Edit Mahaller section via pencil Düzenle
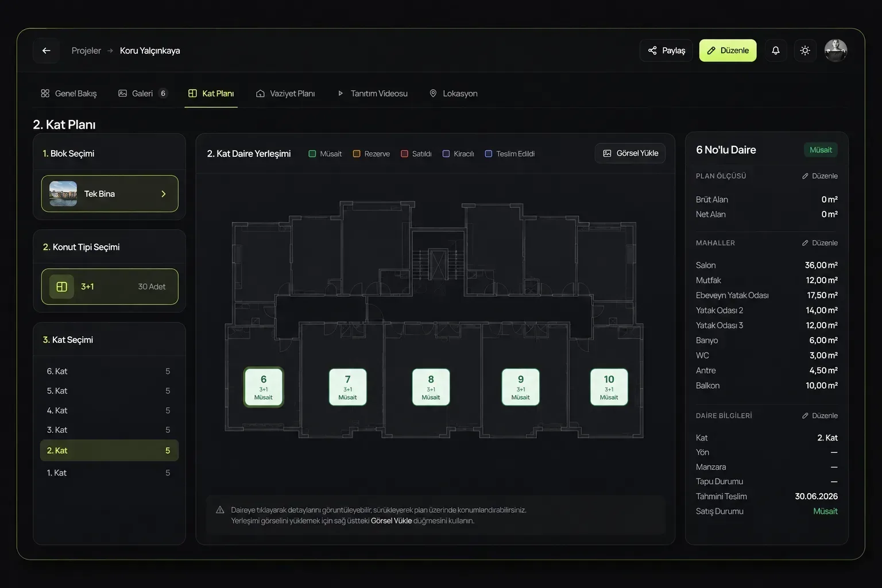This screenshot has width=882, height=588. point(819,243)
